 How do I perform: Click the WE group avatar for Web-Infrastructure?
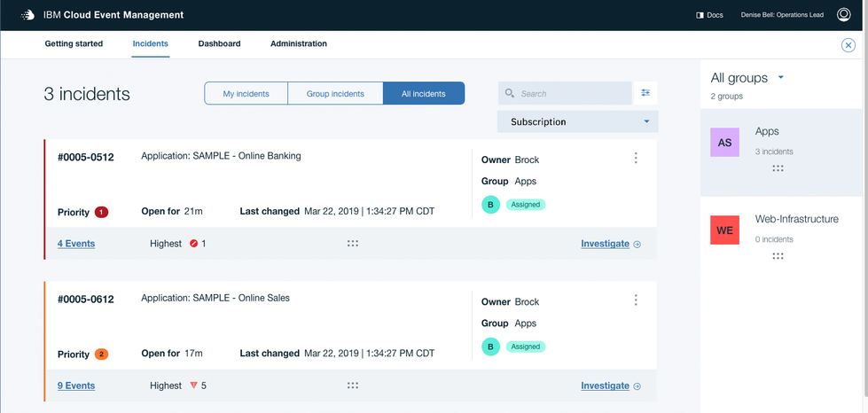724,230
